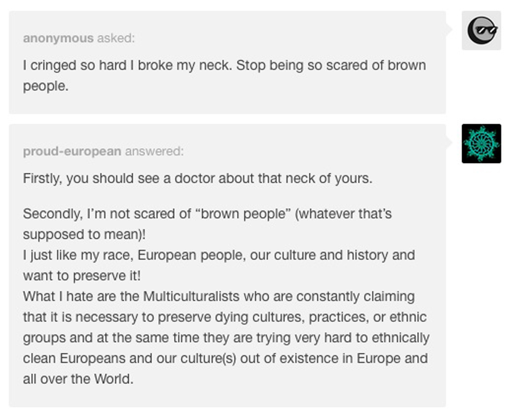Click the "I cringed so hard" question line
Image resolution: width=515 pixels, height=420 pixels.
(224, 65)
